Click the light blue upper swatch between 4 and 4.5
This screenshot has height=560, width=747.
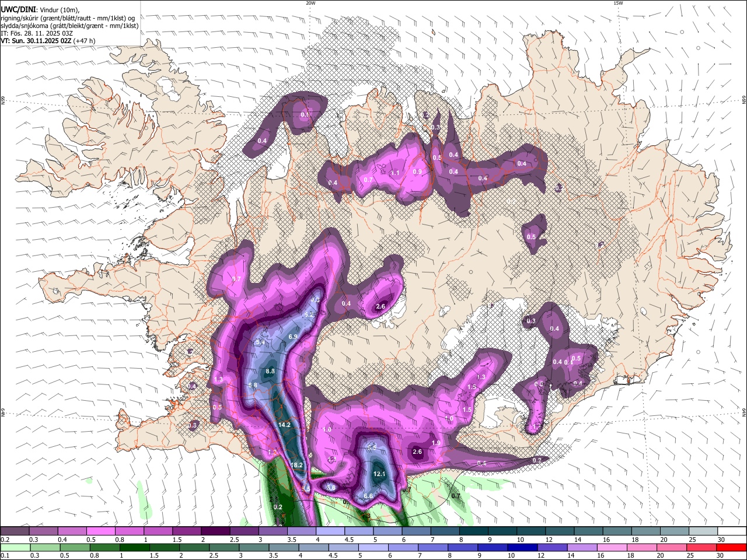(x=330, y=531)
